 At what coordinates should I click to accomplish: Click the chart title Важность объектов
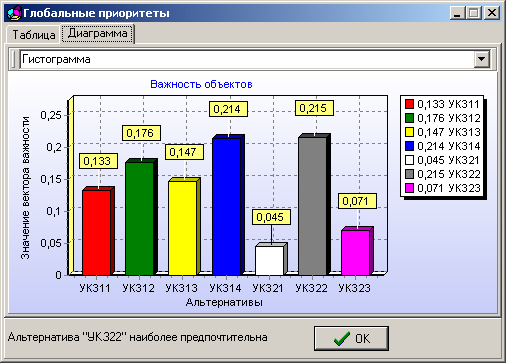201,84
